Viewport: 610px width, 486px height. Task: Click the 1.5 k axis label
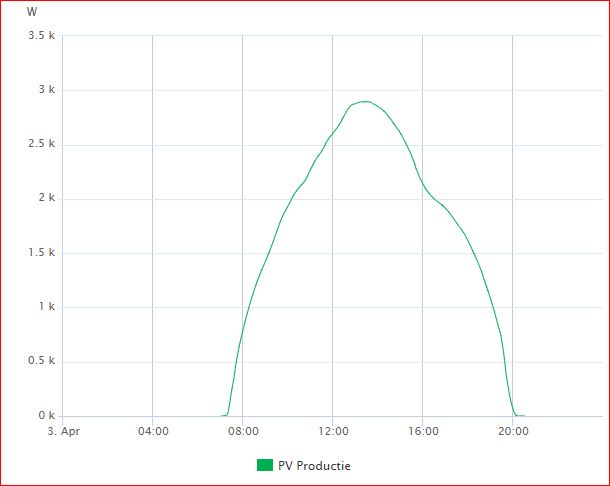(41, 253)
